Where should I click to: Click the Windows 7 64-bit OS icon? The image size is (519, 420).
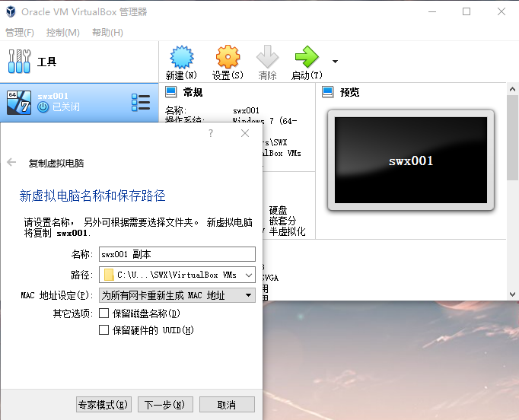(x=19, y=103)
